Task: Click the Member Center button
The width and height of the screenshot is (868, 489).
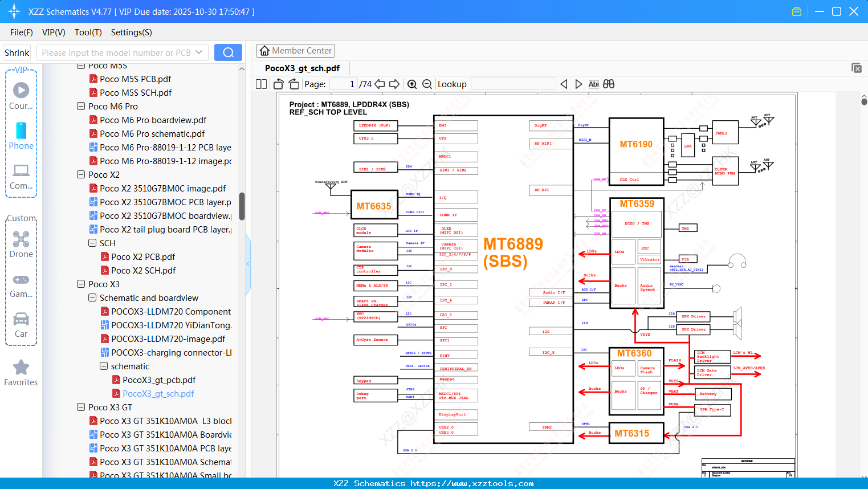Action: (295, 51)
